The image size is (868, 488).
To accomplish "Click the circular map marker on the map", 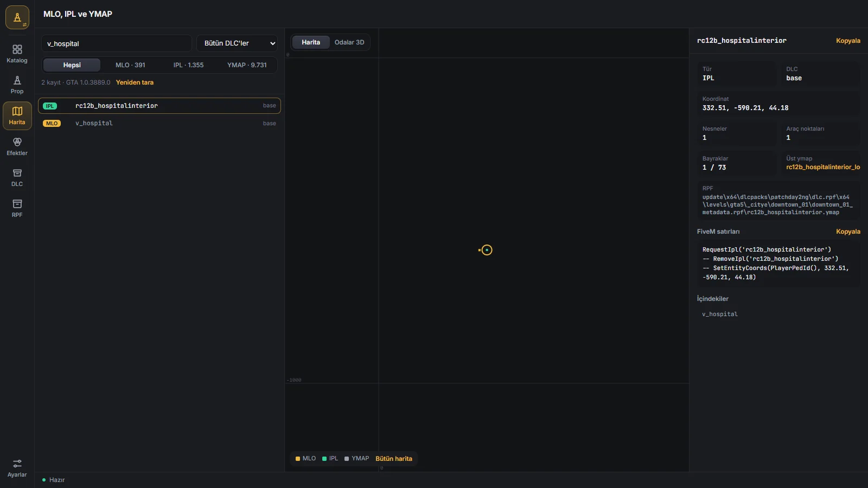I will pyautogui.click(x=487, y=250).
